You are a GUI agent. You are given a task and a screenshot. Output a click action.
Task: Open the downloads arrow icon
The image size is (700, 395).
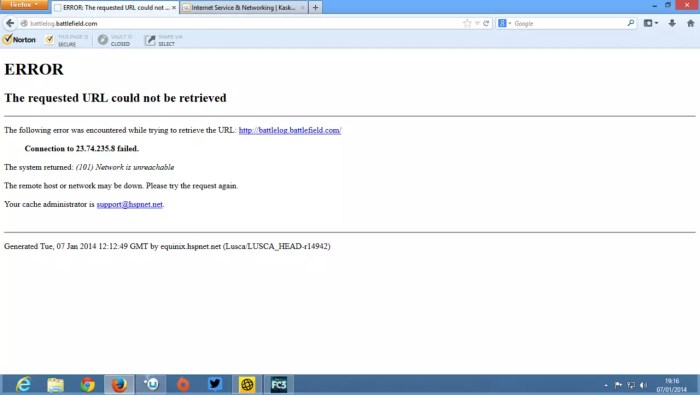(x=672, y=23)
